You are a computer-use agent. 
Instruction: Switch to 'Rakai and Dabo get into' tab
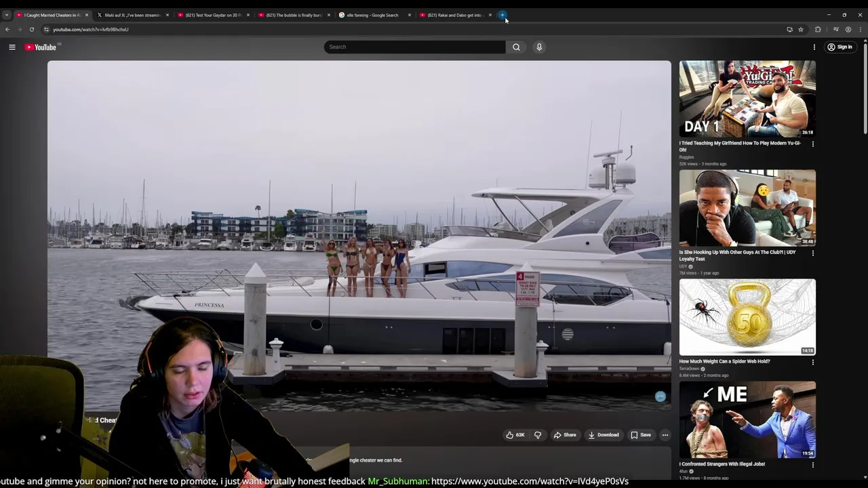[455, 15]
